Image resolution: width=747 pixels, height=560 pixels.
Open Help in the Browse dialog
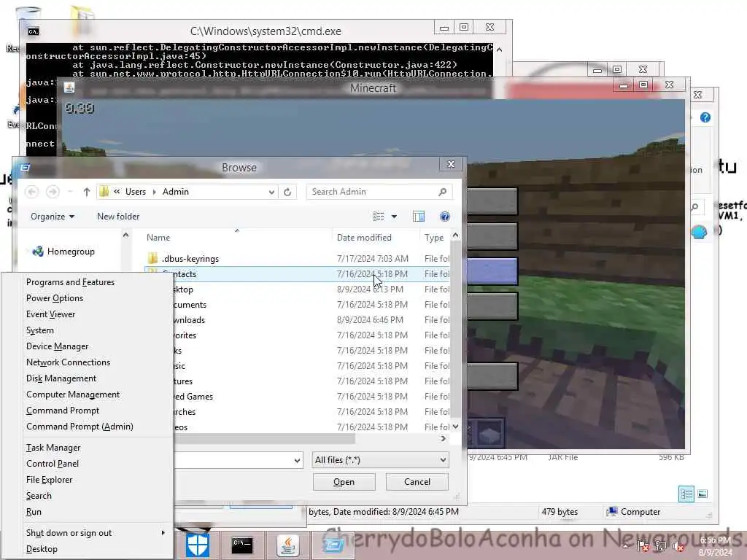pos(444,217)
